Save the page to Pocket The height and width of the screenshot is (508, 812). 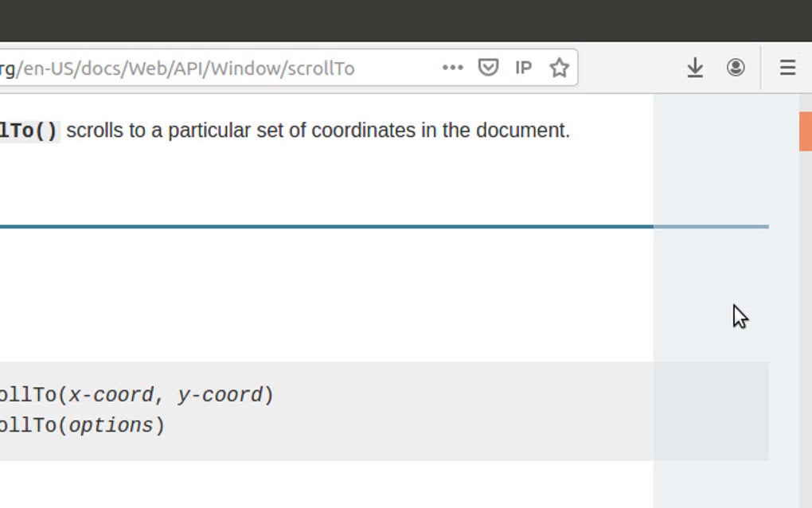click(x=488, y=68)
